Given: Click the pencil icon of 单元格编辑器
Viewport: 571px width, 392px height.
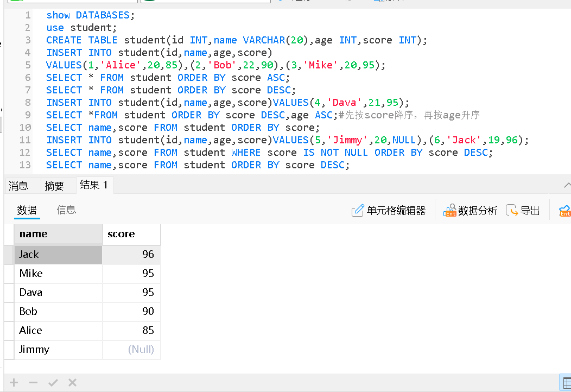Looking at the screenshot, I should click(x=358, y=211).
